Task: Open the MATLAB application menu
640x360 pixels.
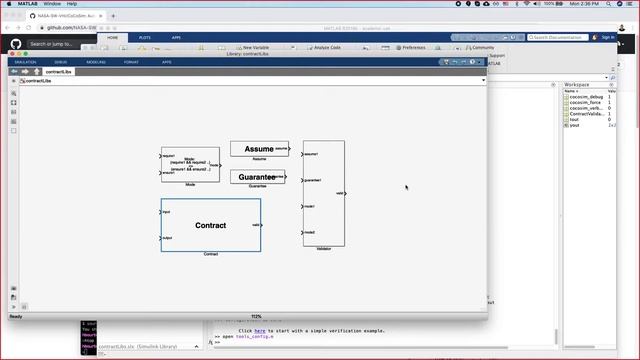Action: (x=27, y=4)
